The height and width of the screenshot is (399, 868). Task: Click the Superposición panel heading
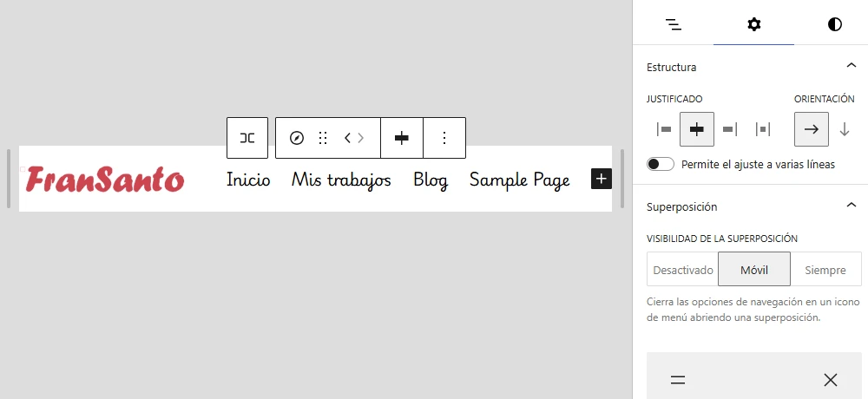click(682, 206)
